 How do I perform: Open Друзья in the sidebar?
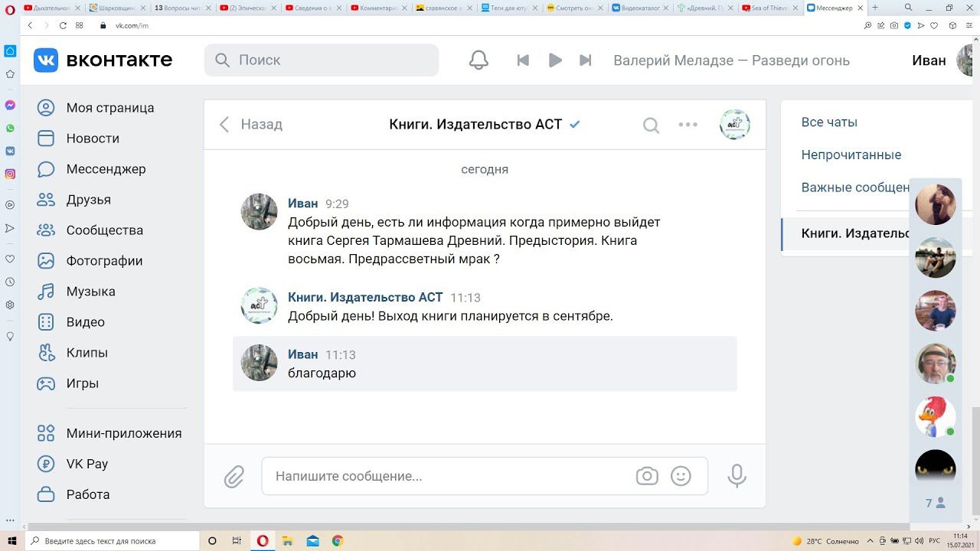click(x=89, y=200)
